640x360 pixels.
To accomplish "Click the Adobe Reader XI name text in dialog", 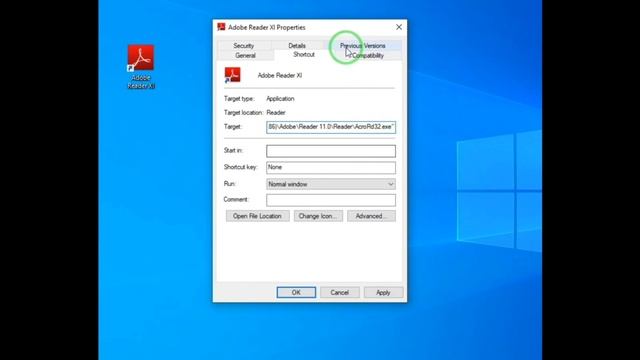I will click(x=280, y=76).
